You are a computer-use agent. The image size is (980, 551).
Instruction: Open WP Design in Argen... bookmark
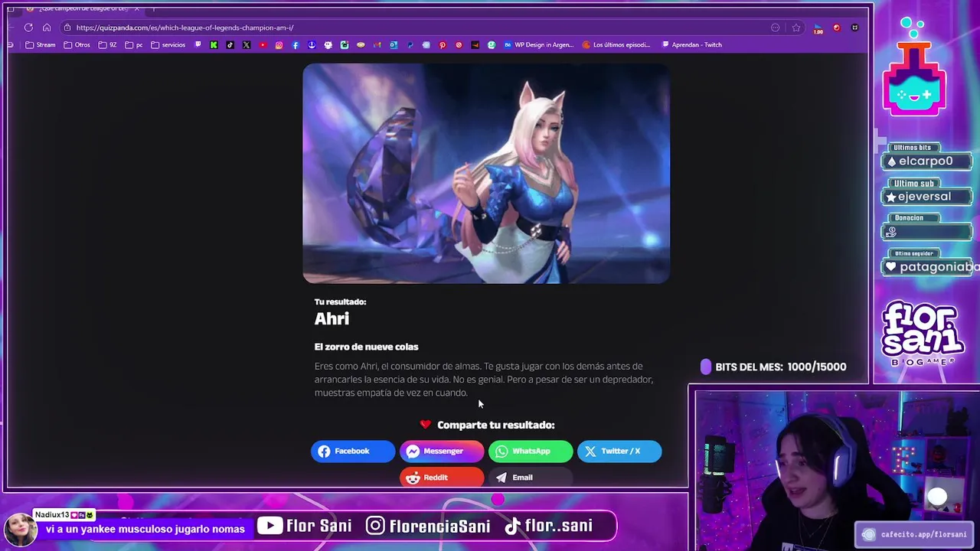[538, 44]
